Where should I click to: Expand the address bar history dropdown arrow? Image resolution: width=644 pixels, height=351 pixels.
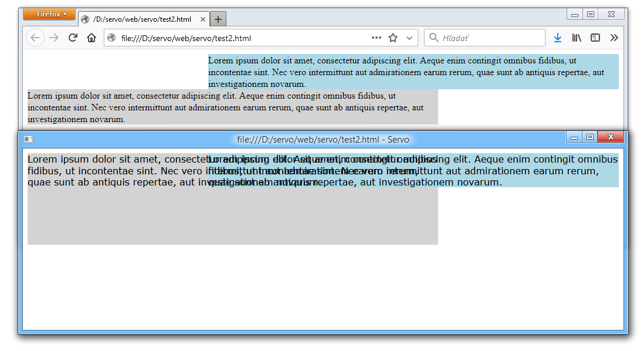coord(409,38)
